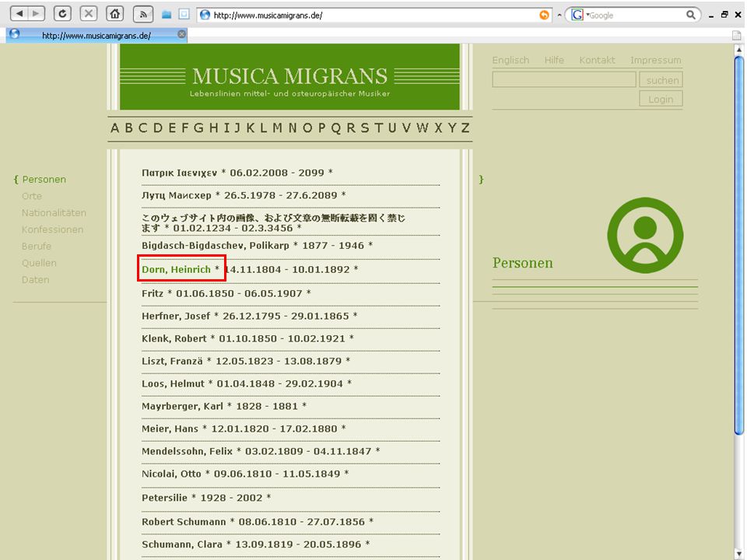
Task: Filter persons by letter M
Action: pyautogui.click(x=277, y=128)
